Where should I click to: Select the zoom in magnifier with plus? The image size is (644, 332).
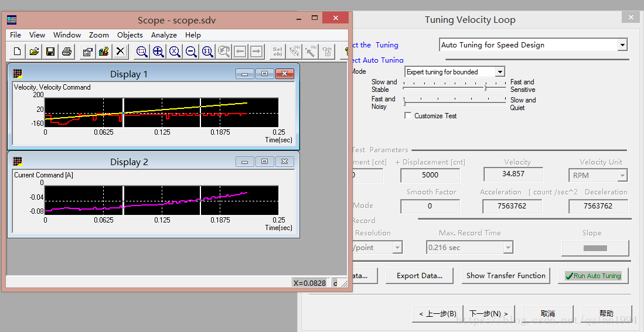click(x=158, y=52)
